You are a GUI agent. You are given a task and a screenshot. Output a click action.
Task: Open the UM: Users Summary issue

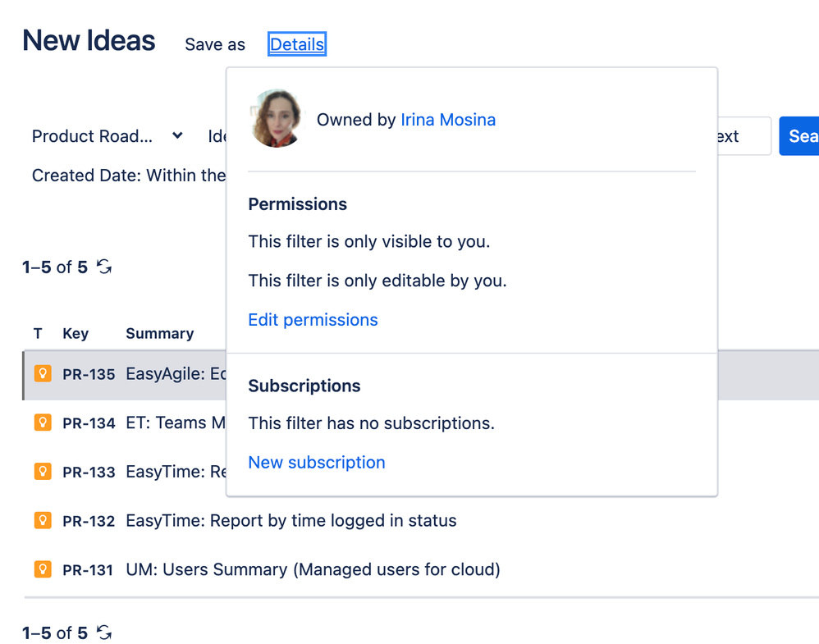(313, 569)
